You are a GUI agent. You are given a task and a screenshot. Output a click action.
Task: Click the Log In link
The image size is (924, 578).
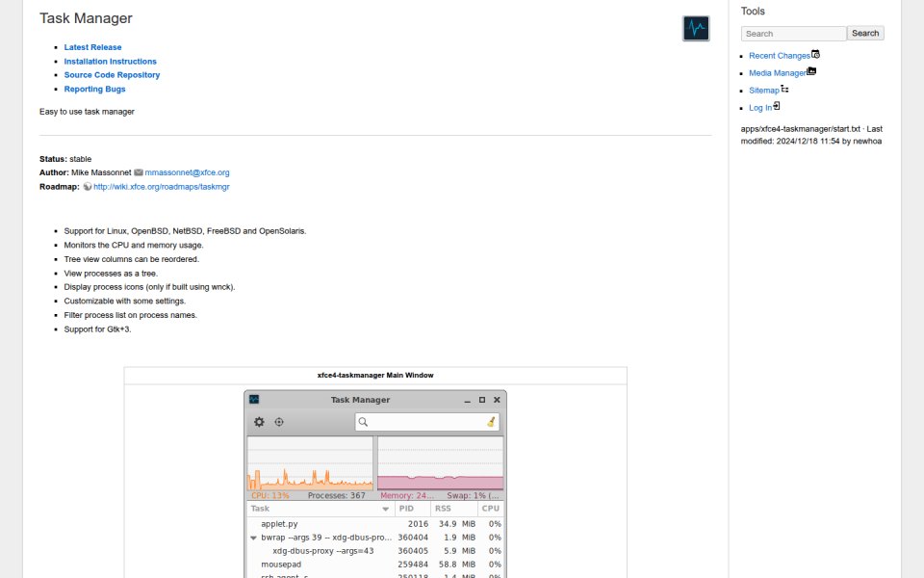point(760,108)
